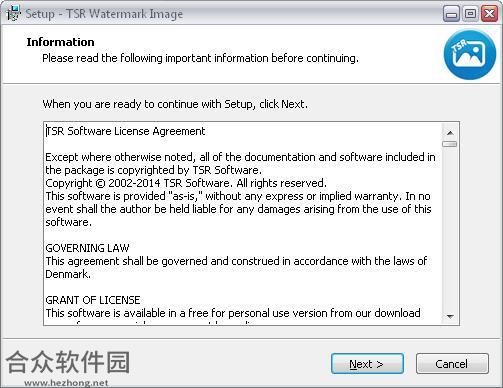The image size is (503, 388).
Task: Click the license scrollbar thumb
Action: pos(450,144)
